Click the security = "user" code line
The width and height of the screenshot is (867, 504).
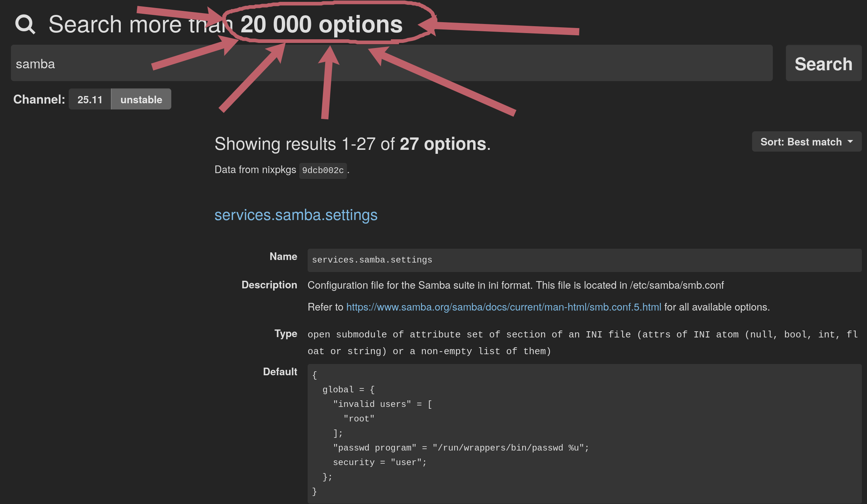(x=379, y=463)
